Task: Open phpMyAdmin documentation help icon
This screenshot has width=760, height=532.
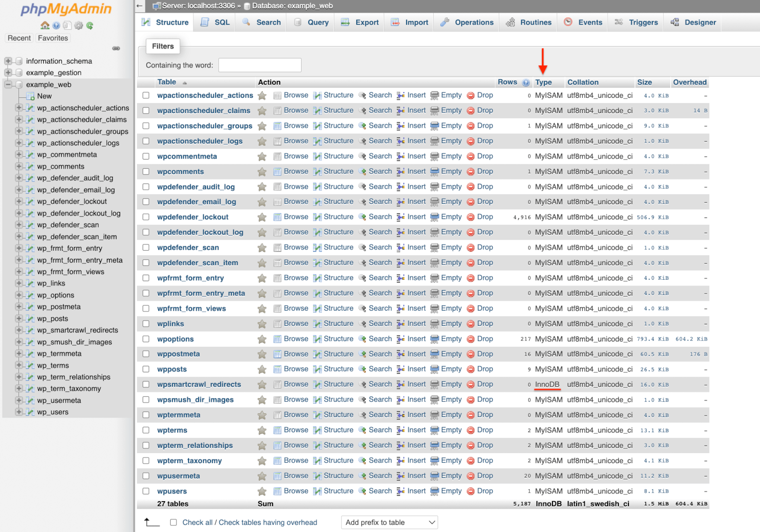Action: (56, 25)
